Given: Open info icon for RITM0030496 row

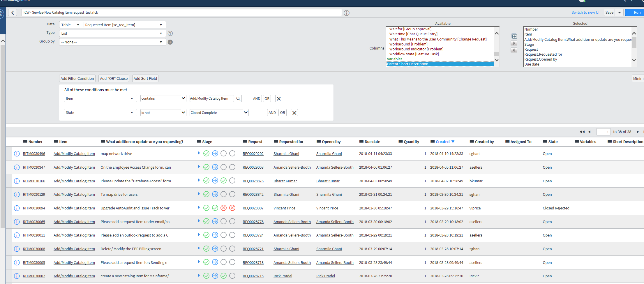Looking at the screenshot, I should [17, 154].
